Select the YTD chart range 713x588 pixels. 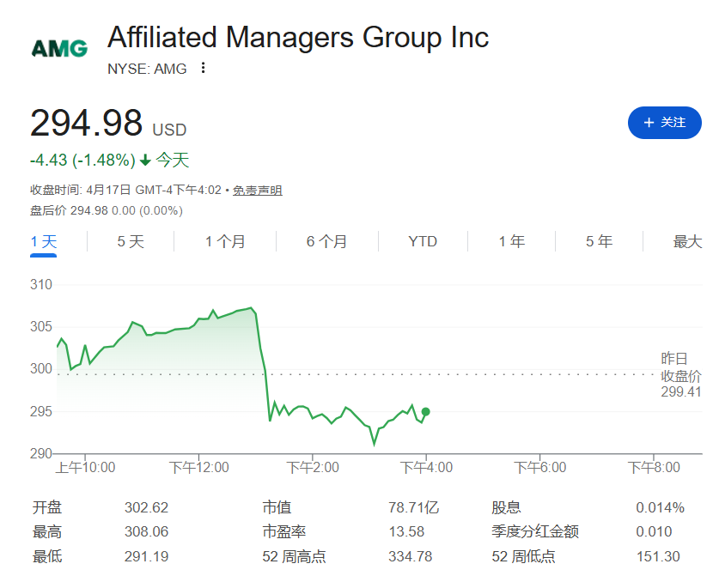[x=423, y=241]
